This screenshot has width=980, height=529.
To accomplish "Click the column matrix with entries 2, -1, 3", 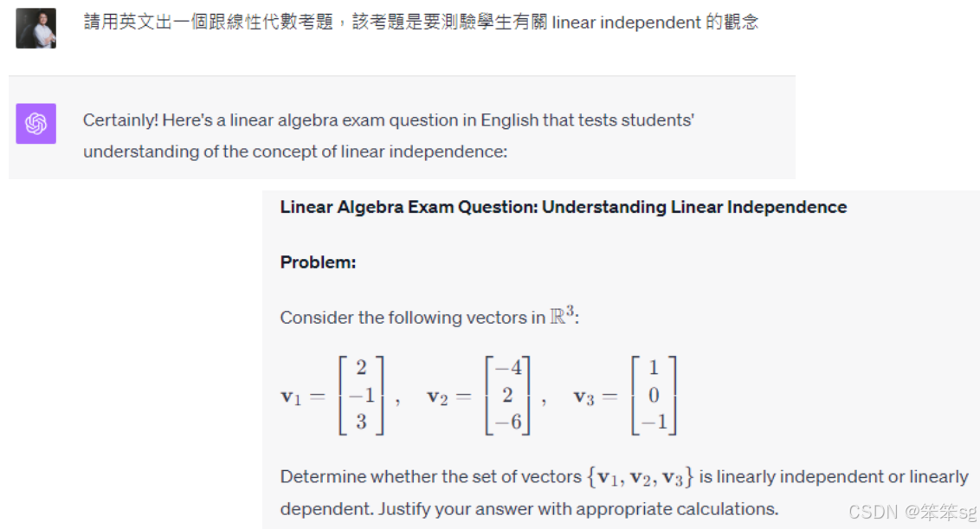I will (x=361, y=396).
